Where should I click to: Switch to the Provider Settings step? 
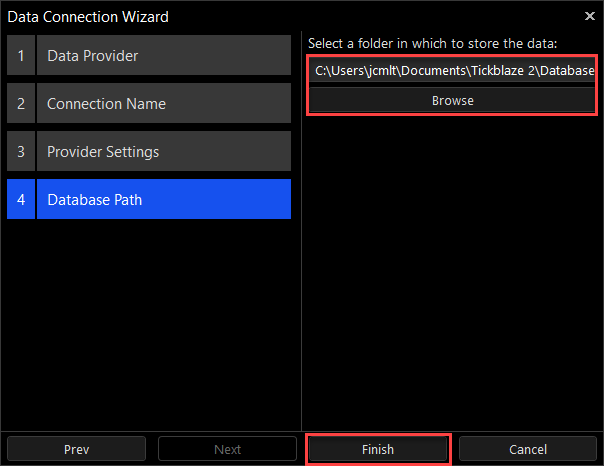[x=163, y=152]
